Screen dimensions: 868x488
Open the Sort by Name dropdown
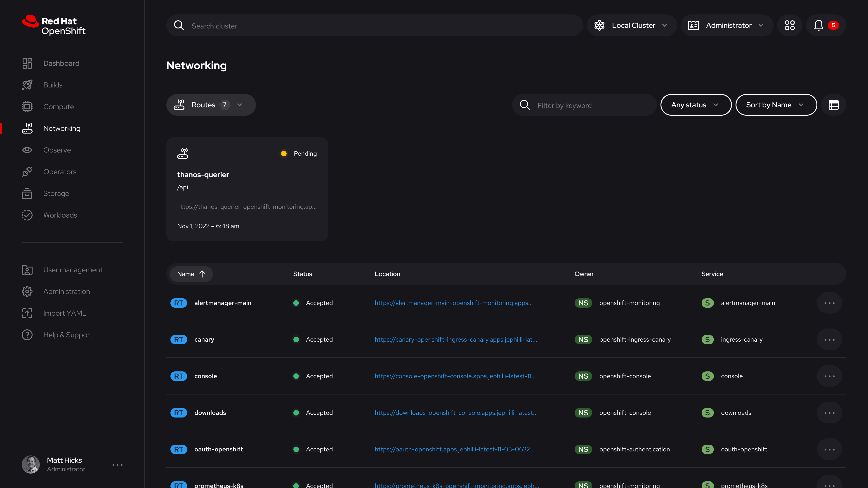point(776,105)
